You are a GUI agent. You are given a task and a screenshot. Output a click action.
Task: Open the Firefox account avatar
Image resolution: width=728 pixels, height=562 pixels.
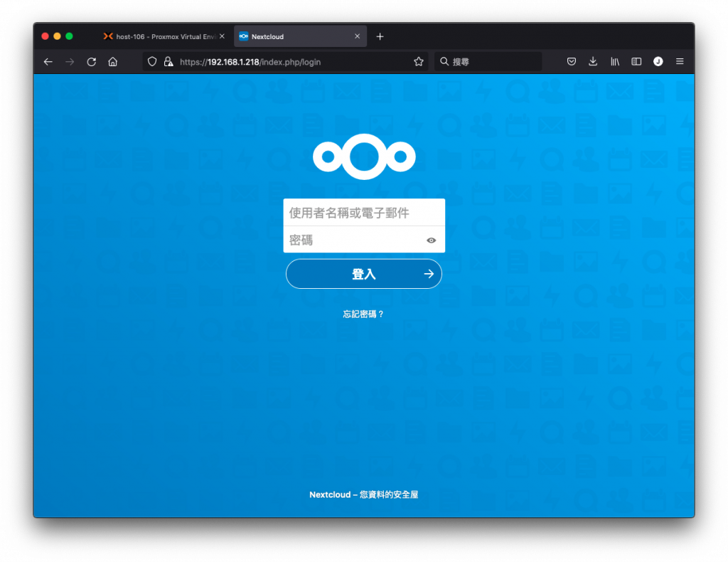pyautogui.click(x=658, y=61)
